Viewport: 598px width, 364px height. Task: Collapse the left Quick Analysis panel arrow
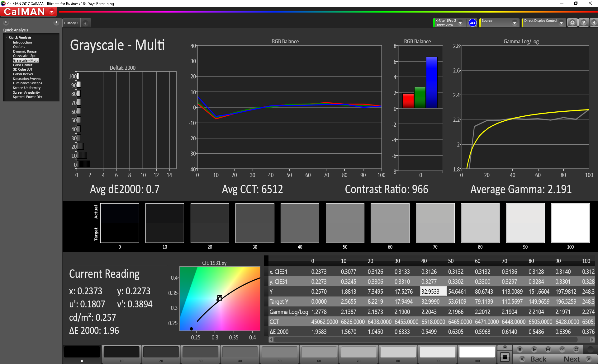click(x=56, y=22)
